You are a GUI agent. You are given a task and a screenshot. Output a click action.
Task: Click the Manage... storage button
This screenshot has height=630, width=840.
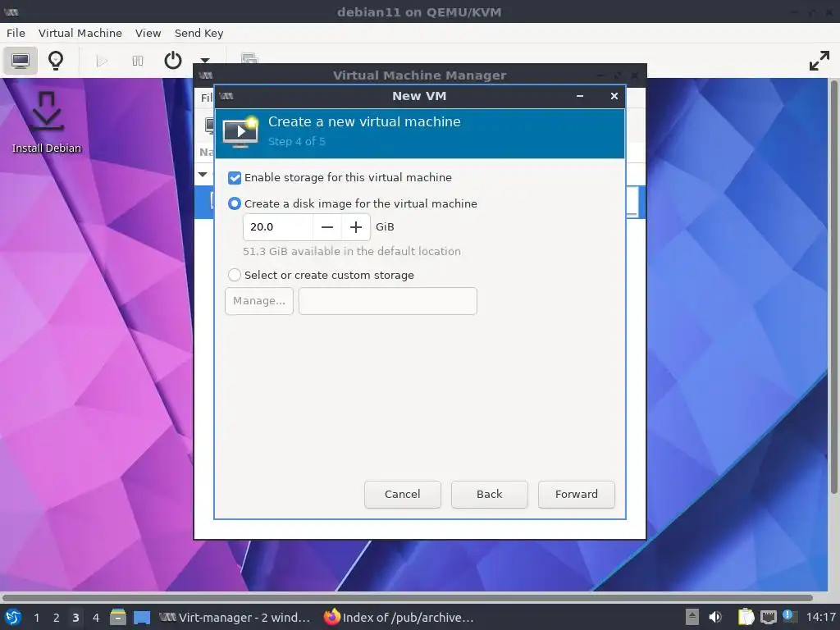(259, 301)
